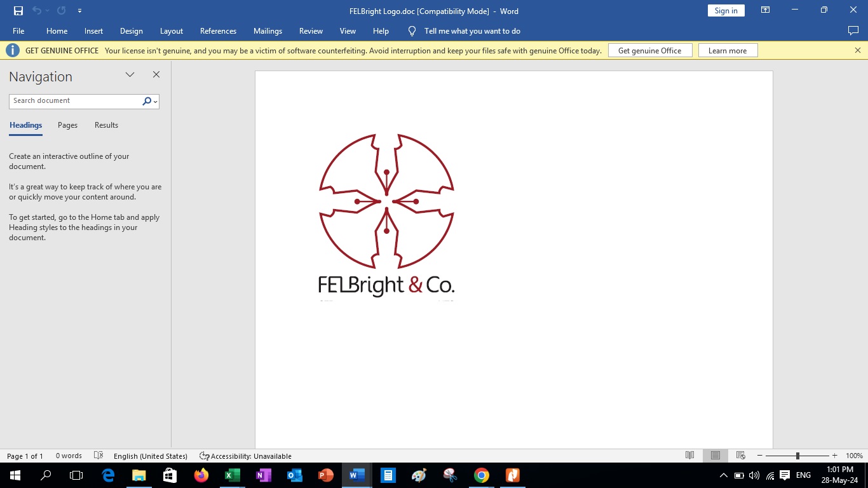Click the magnifier search icon in Navigation
This screenshot has width=868, height=488.
(x=147, y=101)
